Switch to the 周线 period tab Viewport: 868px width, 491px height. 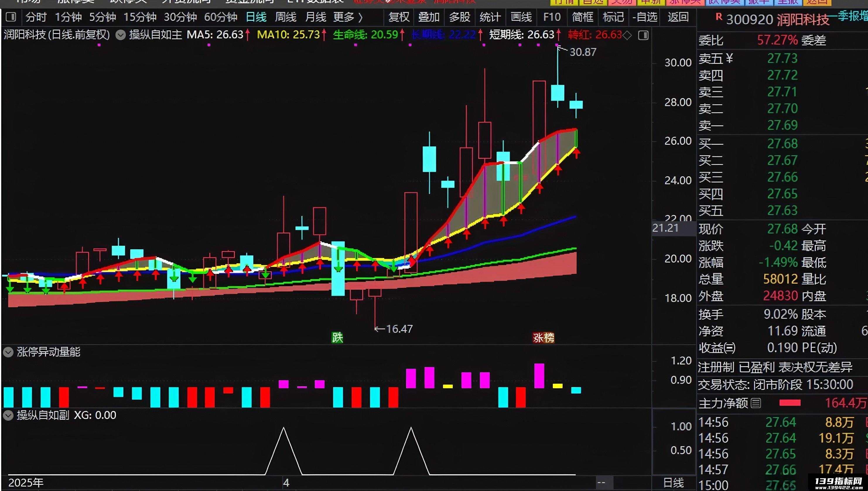point(286,17)
